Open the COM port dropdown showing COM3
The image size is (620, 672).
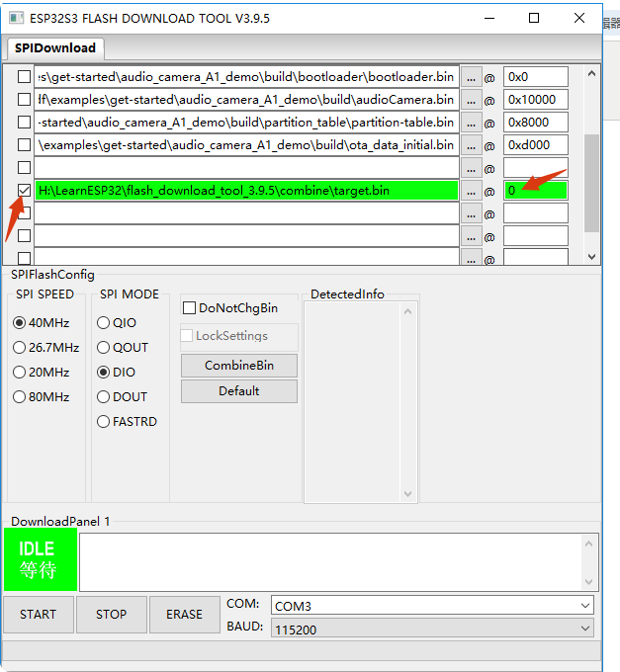pyautogui.click(x=432, y=606)
